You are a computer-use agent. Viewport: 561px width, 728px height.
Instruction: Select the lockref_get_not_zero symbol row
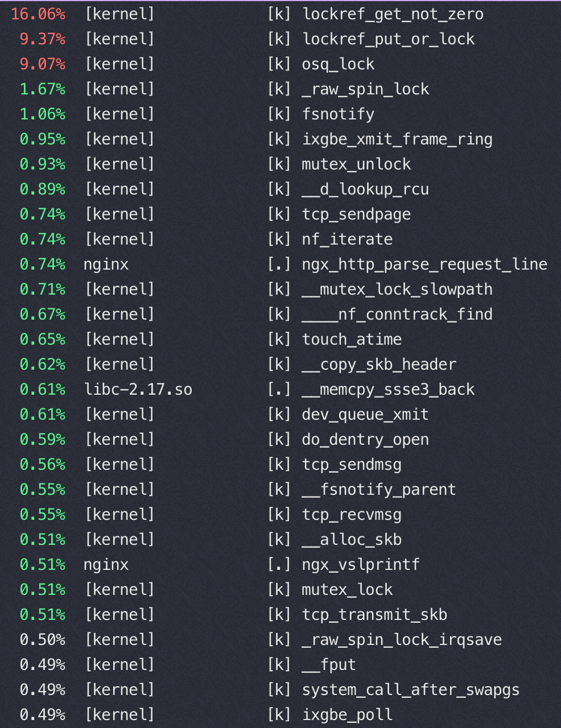[280, 14]
